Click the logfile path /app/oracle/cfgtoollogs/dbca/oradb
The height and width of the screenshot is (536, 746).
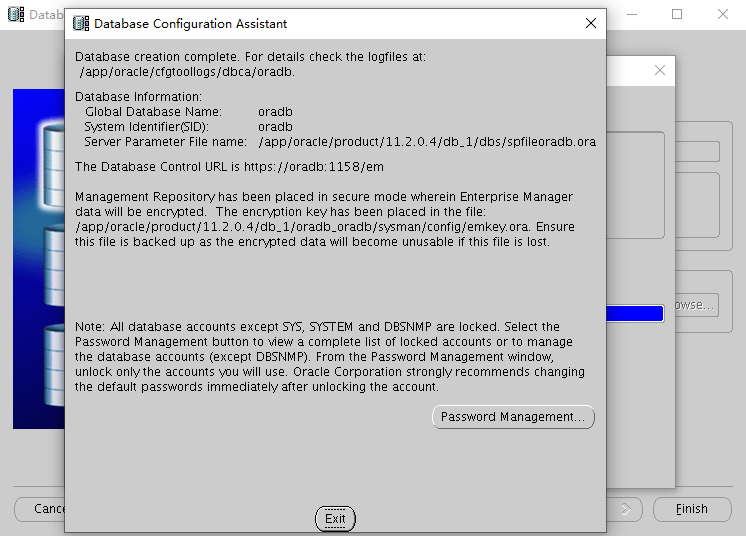[187, 72]
